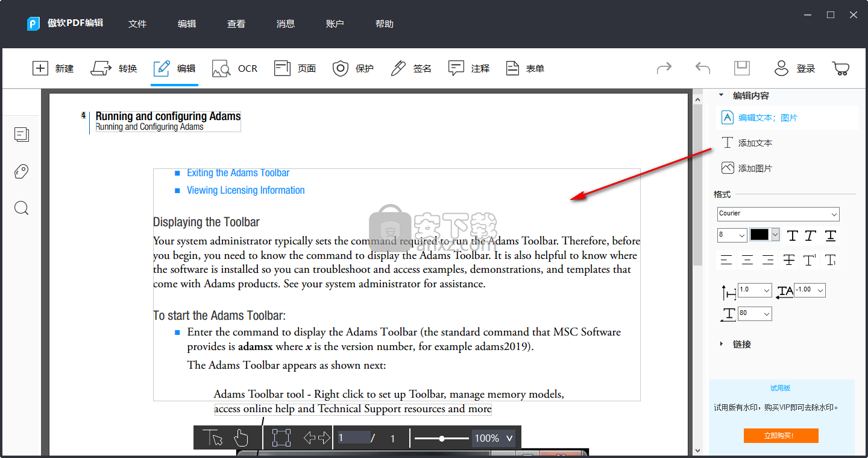Open the 编辑 menu in title bar
The height and width of the screenshot is (458, 868).
(187, 24)
